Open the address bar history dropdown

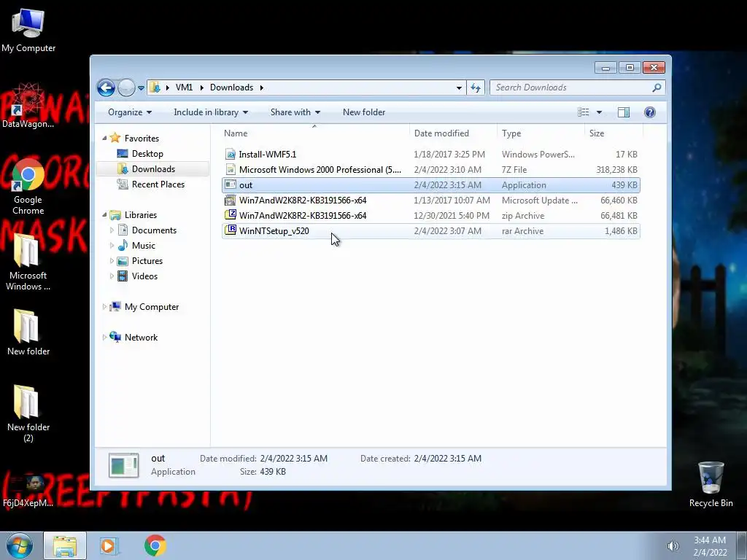click(459, 87)
